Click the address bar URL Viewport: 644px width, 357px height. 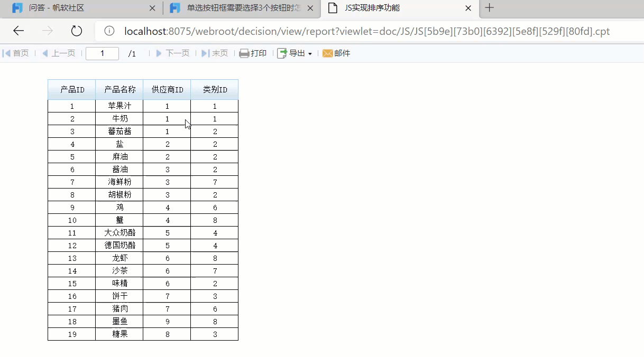[x=367, y=31]
